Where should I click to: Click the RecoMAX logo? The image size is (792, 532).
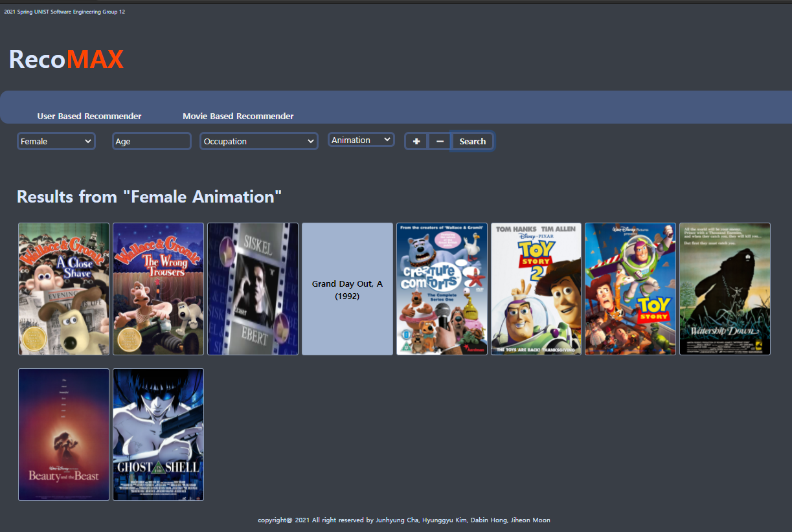click(65, 60)
